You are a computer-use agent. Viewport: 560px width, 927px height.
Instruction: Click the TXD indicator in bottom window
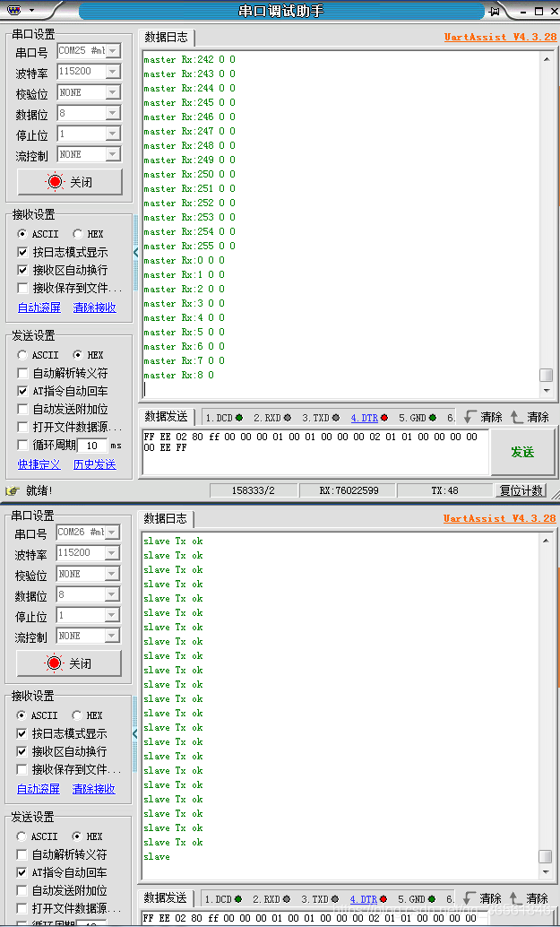click(x=335, y=898)
